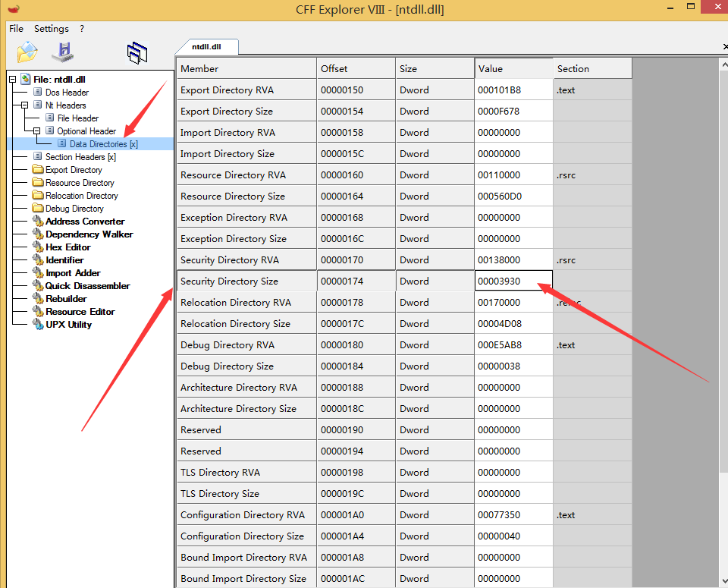Click the scroll-down arrow of vertical scrollbar
Viewport: 728px width, 588px height.
coord(724,580)
